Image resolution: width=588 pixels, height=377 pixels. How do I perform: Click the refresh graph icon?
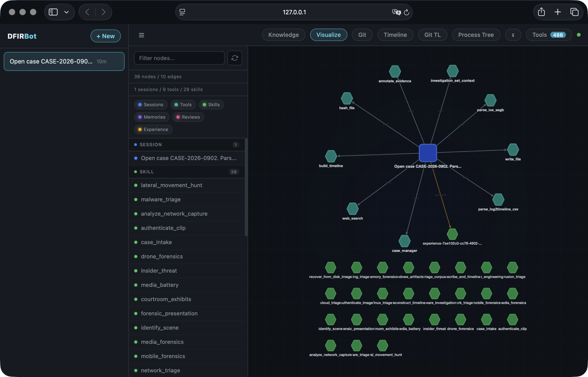point(234,58)
